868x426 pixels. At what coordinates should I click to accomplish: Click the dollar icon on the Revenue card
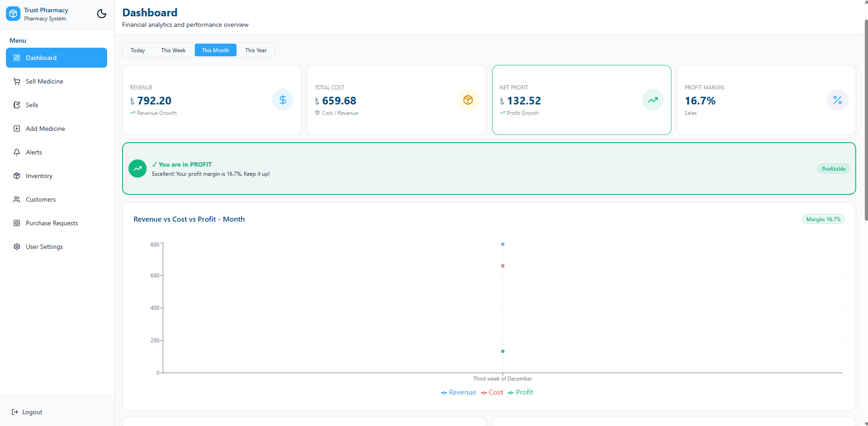point(282,100)
